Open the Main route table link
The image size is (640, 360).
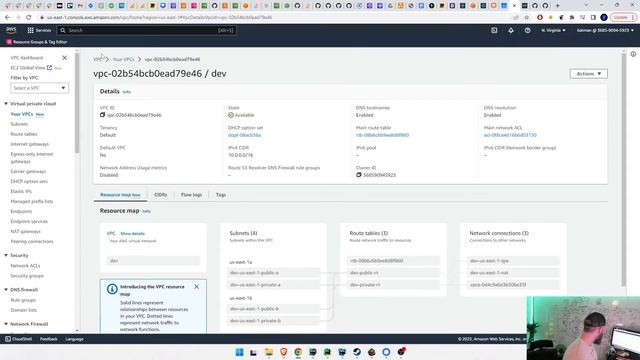[382, 135]
